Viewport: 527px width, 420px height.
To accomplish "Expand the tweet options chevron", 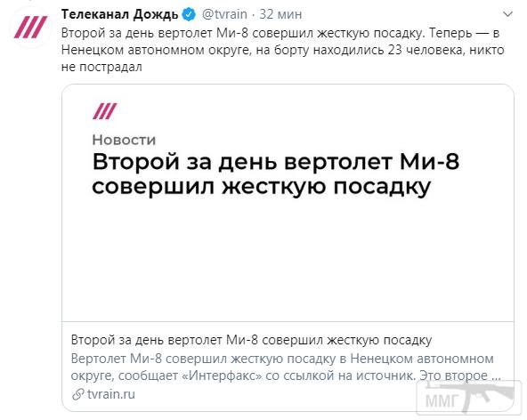I will (x=507, y=14).
